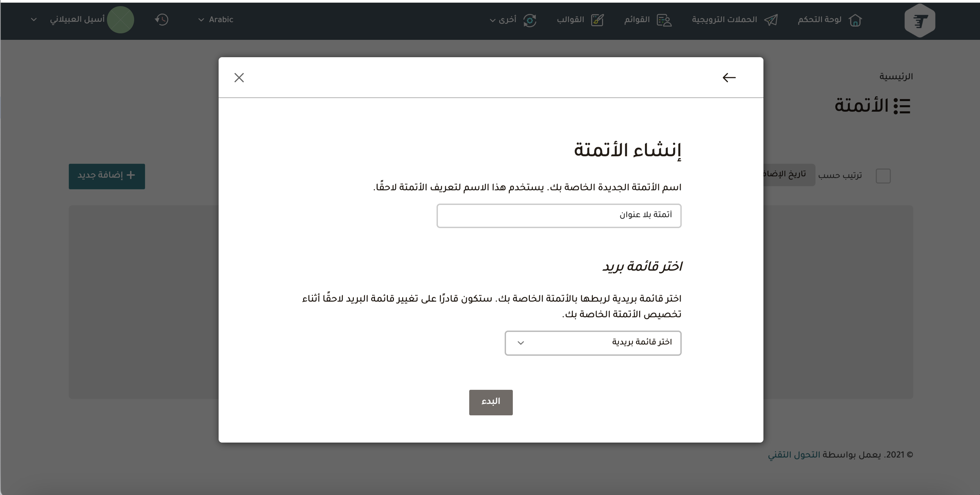Viewport: 980px width, 495px height.
Task: Open the history clock icon
Action: click(x=162, y=20)
